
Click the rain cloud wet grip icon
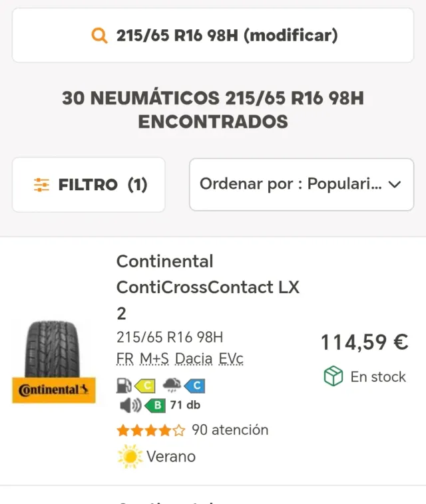click(x=172, y=385)
